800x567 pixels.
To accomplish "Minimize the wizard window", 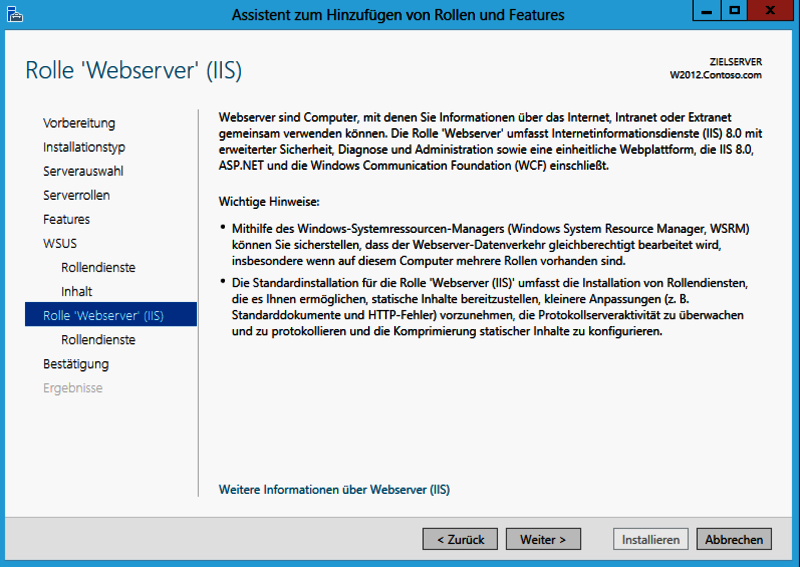I will click(707, 10).
